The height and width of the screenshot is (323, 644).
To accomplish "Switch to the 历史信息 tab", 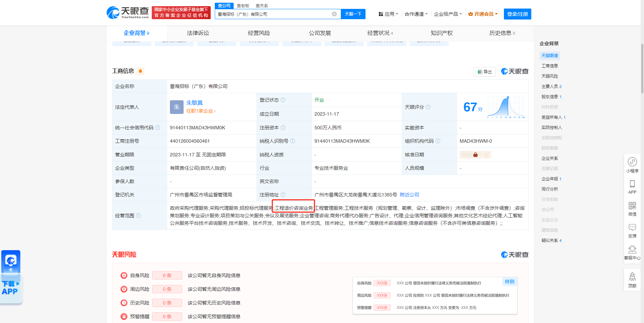I will 502,33.
